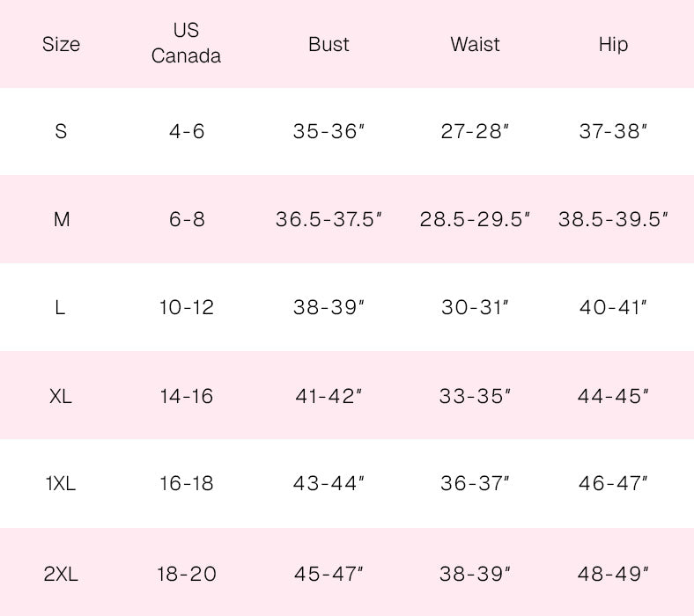
Task: Click the Hip column header
Action: 613,45
